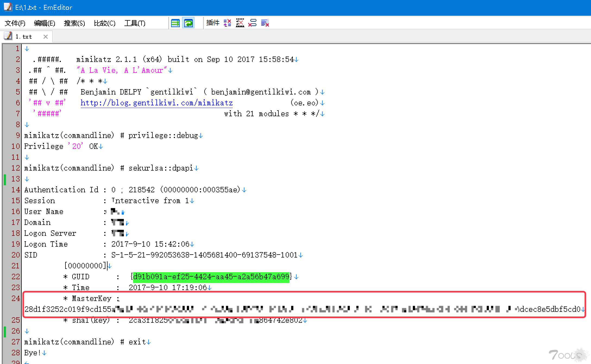591x364 pixels.
Task: Click line number 14 in the gutter
Action: coord(15,190)
